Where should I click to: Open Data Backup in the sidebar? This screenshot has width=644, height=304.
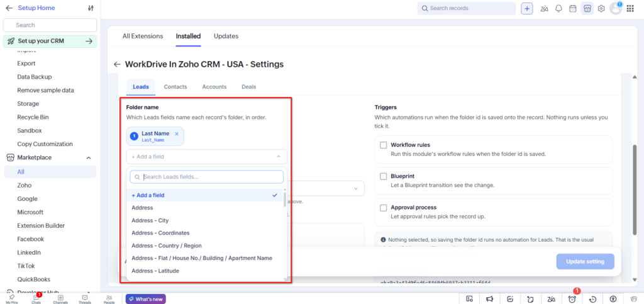coord(35,77)
